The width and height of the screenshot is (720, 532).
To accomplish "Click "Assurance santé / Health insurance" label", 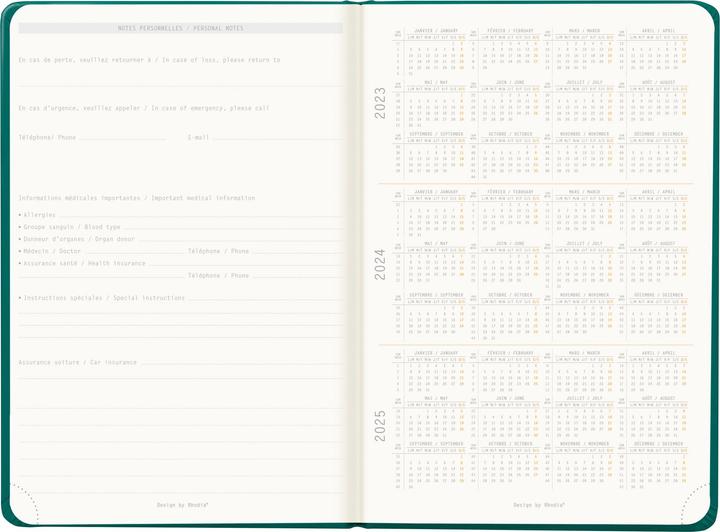I will (83, 263).
